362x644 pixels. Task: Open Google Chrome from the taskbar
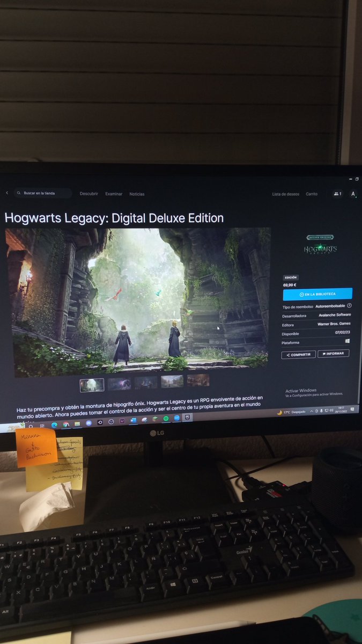pyautogui.click(x=65, y=423)
